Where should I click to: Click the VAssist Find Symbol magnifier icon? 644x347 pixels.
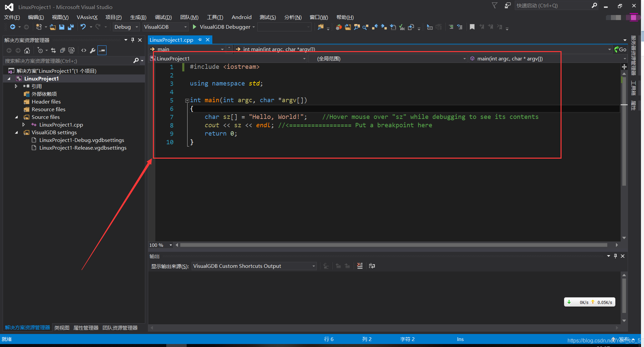(366, 27)
